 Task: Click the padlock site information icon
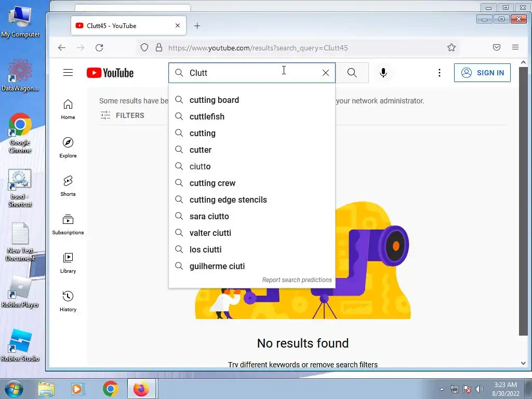point(159,47)
